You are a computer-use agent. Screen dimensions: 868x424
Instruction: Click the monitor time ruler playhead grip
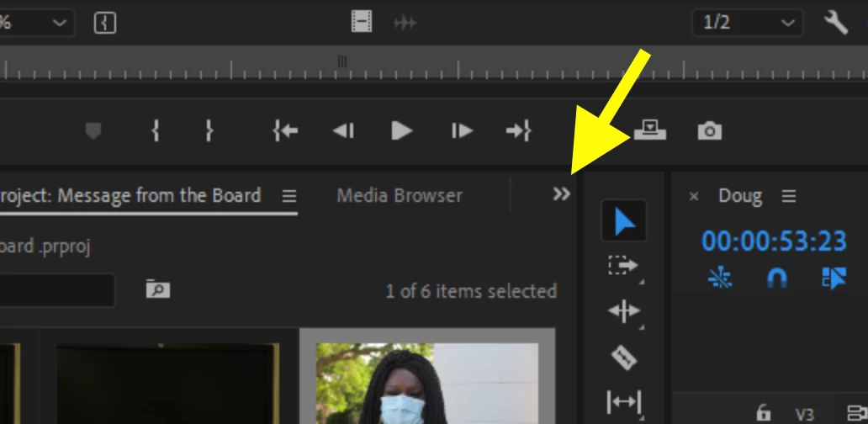(x=342, y=61)
